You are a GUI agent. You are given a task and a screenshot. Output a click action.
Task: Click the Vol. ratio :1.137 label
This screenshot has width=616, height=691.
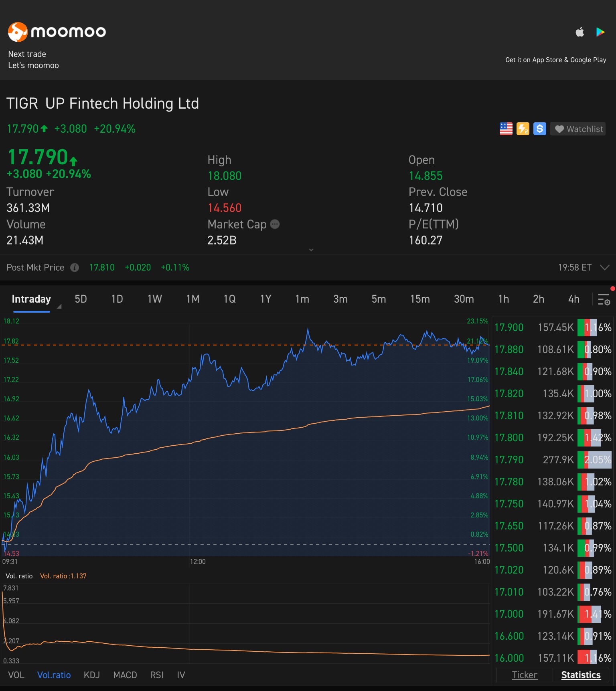coord(63,576)
